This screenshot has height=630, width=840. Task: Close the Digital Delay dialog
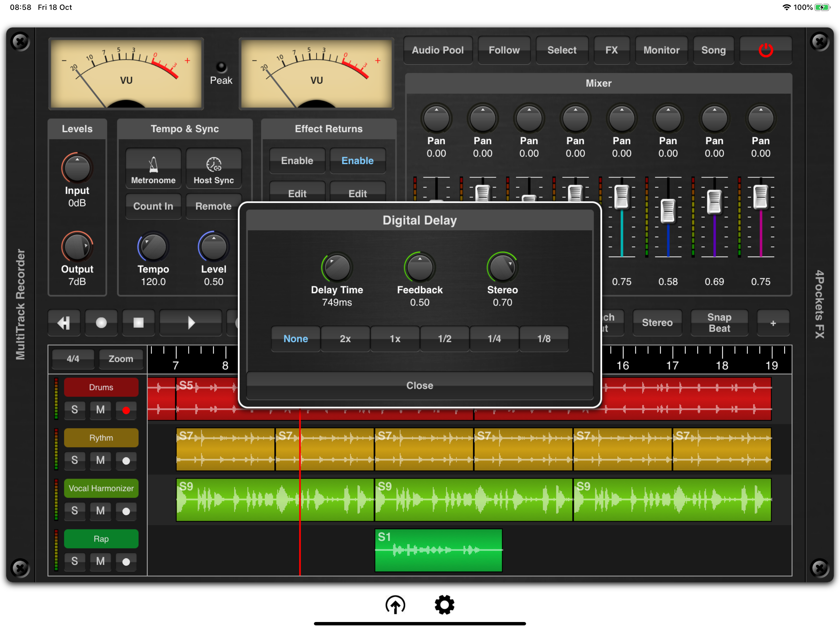(420, 385)
